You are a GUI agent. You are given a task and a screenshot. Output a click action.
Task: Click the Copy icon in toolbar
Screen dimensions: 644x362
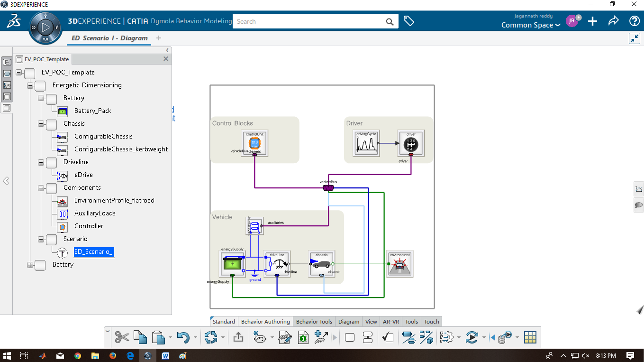click(x=140, y=337)
